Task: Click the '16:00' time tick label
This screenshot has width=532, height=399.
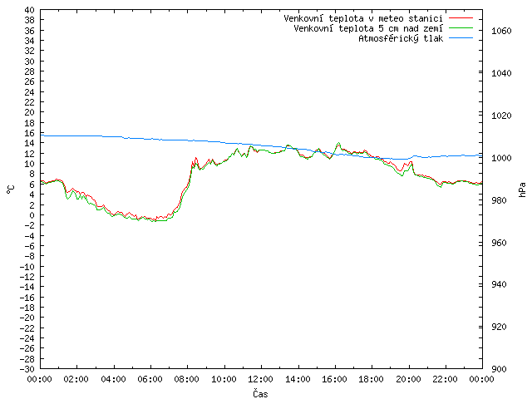Action: (x=334, y=379)
